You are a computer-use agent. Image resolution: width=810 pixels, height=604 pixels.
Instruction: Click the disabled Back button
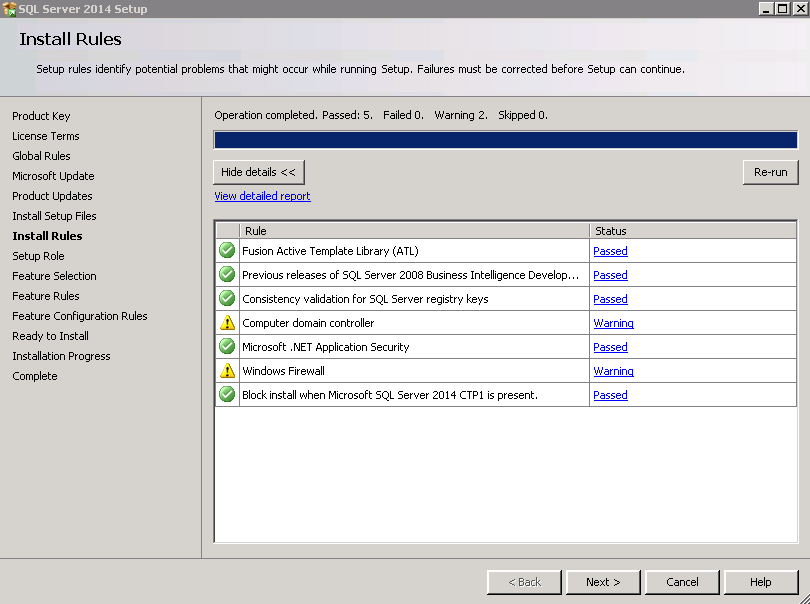(524, 582)
